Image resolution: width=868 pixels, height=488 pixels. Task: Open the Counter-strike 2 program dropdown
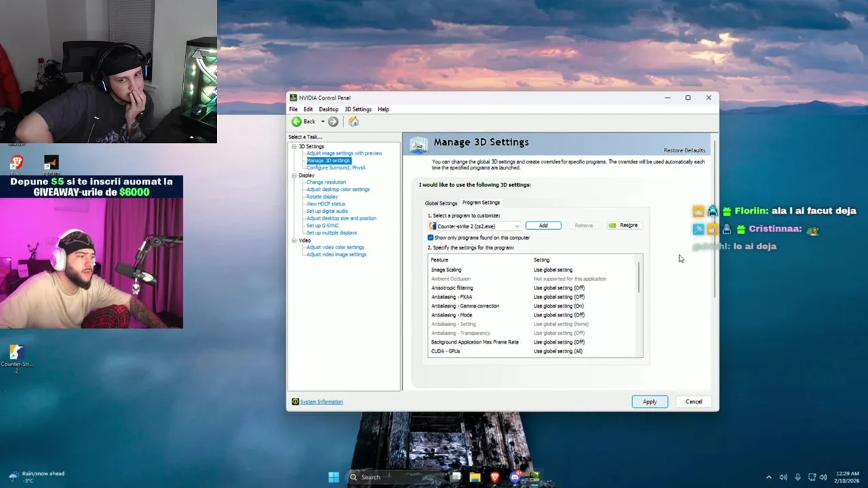point(475,226)
